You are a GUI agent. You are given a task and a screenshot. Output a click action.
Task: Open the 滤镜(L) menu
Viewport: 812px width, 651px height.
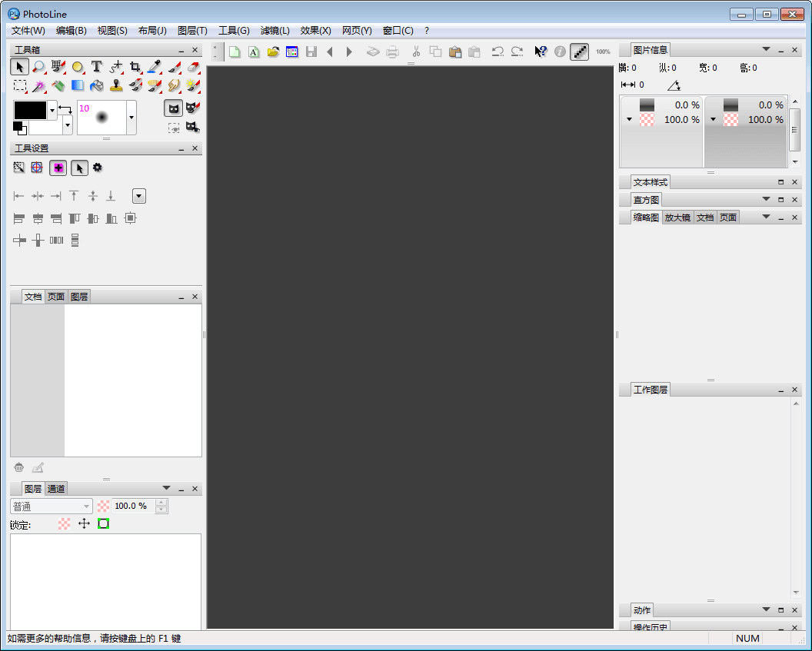[275, 31]
